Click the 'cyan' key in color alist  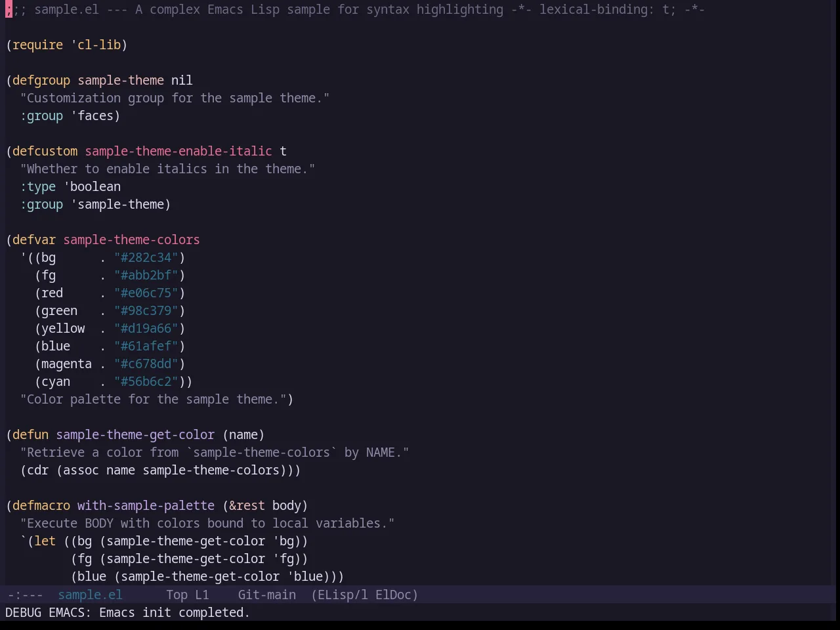point(56,381)
